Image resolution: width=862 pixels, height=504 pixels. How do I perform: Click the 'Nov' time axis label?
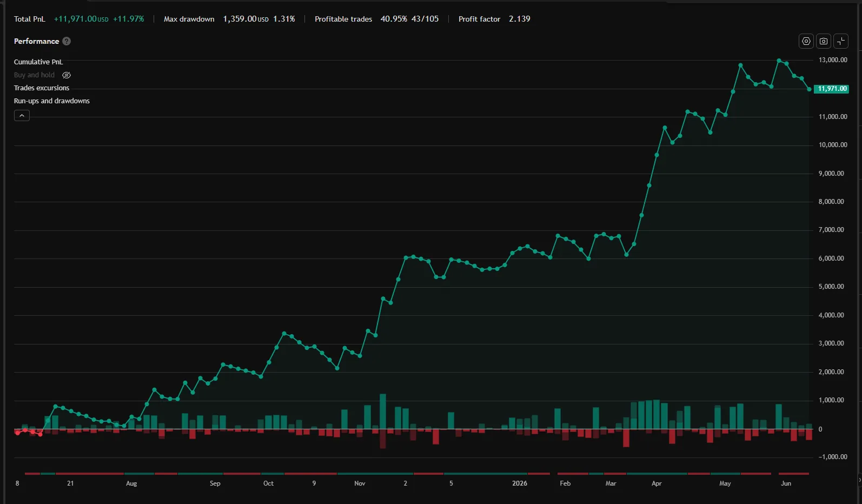click(360, 483)
